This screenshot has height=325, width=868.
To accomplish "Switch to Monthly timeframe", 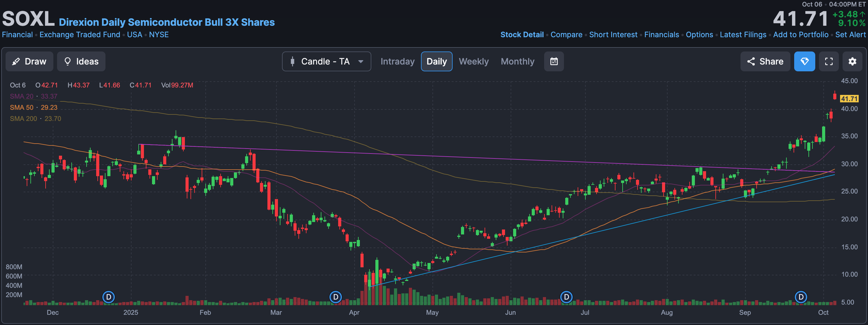I will coord(517,61).
